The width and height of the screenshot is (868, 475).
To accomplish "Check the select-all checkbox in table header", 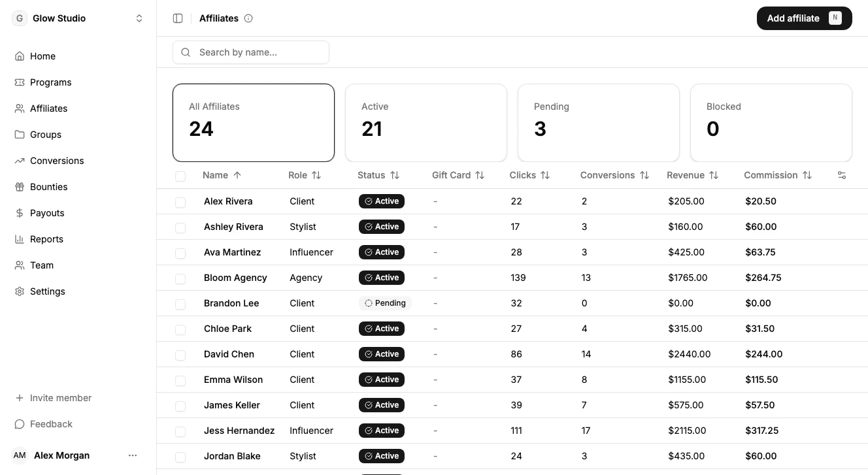I will coord(180,175).
